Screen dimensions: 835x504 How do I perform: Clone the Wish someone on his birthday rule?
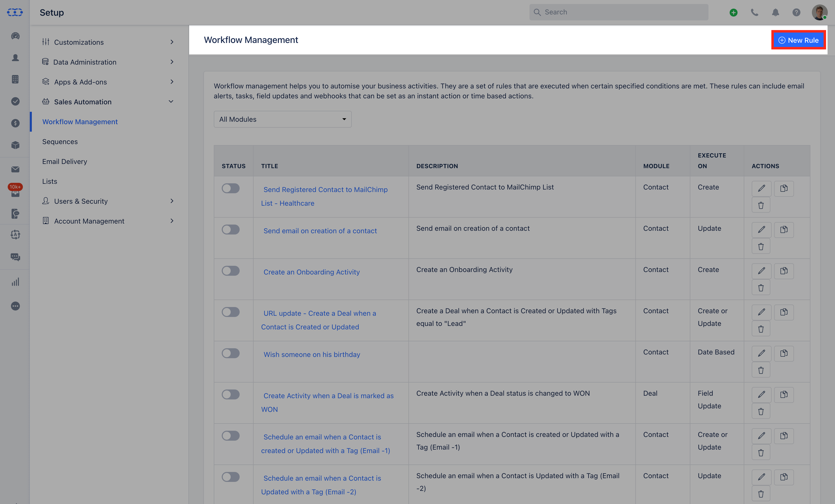(784, 353)
